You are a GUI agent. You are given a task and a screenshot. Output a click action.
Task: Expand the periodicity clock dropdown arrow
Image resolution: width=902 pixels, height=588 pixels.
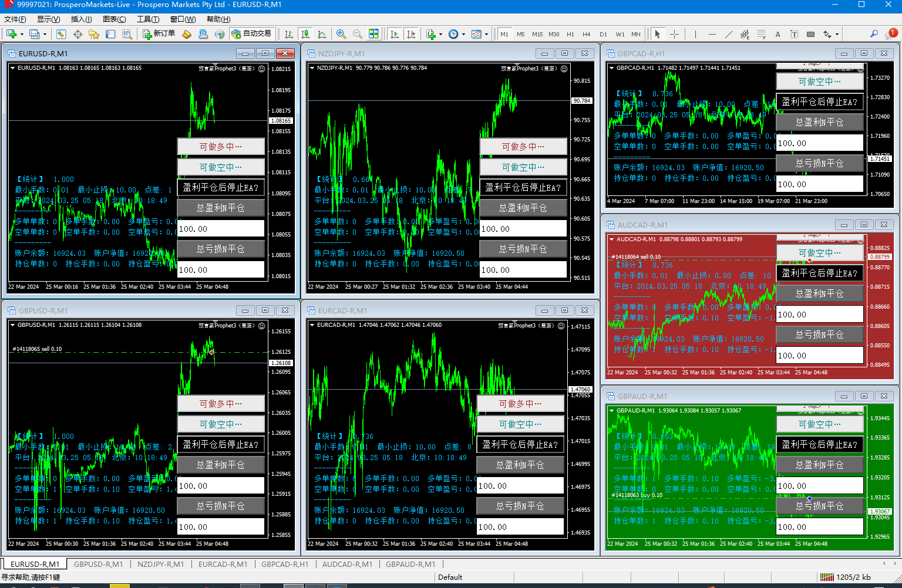(463, 34)
